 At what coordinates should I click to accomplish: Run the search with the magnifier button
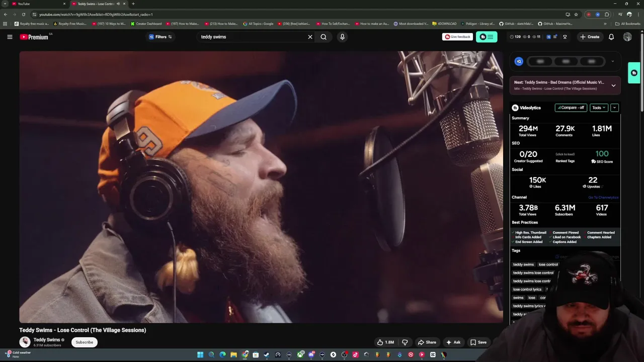pos(324,37)
